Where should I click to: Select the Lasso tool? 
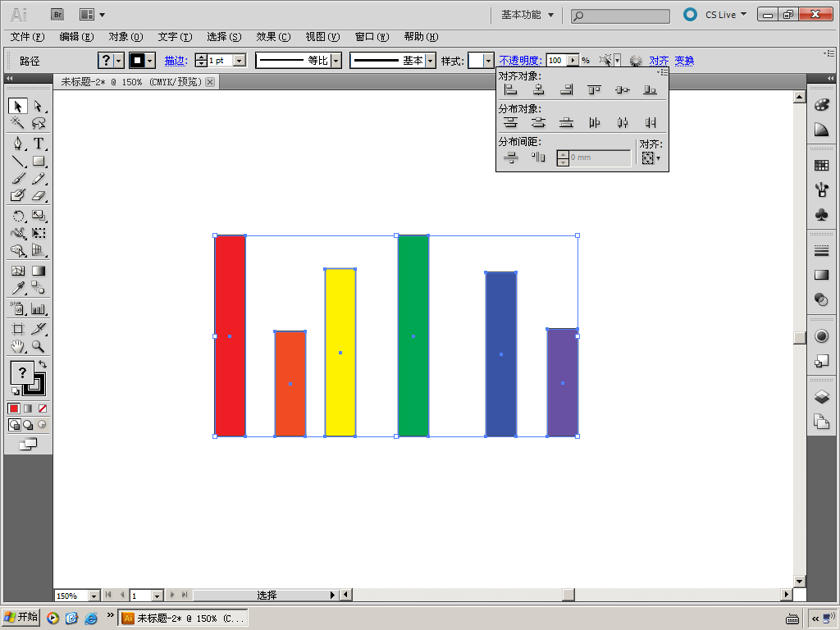tap(38, 123)
